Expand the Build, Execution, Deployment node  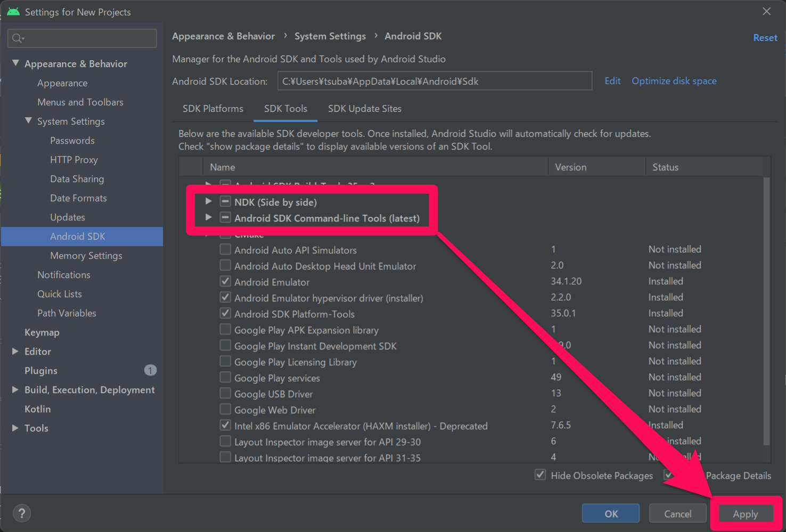click(x=15, y=389)
